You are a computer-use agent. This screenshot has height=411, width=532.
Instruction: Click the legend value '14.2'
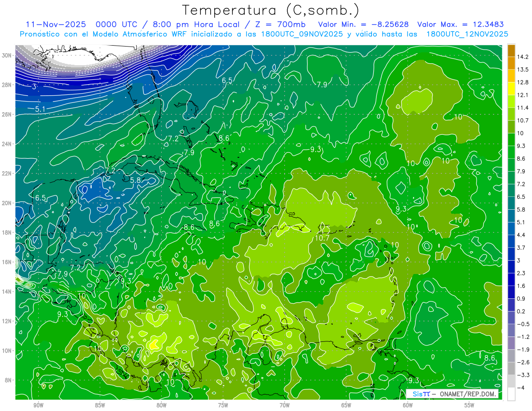coord(523,57)
